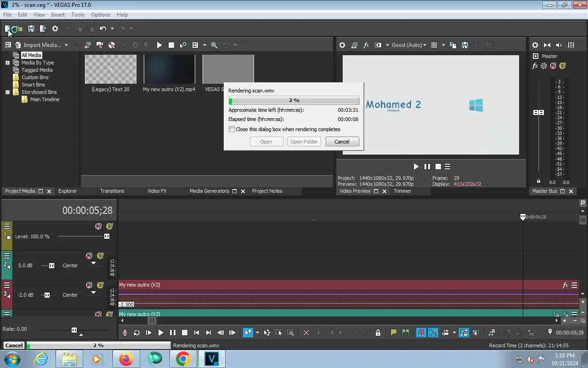This screenshot has width=588, height=368.
Task: Open the Insert menu
Action: pos(58,15)
